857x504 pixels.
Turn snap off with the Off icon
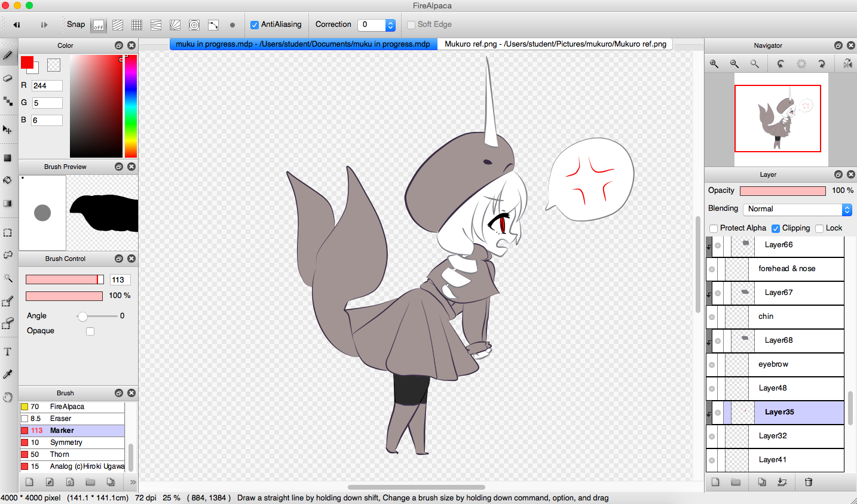point(99,25)
